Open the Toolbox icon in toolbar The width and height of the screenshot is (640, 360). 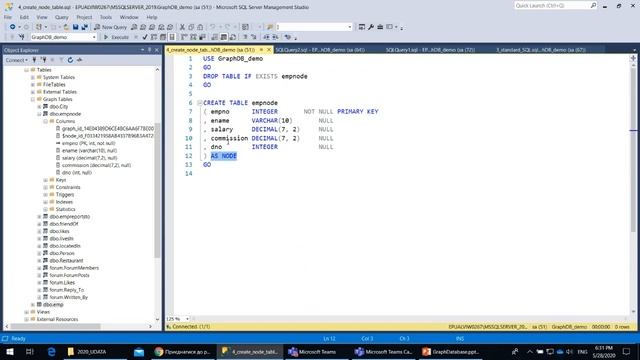coord(380,27)
